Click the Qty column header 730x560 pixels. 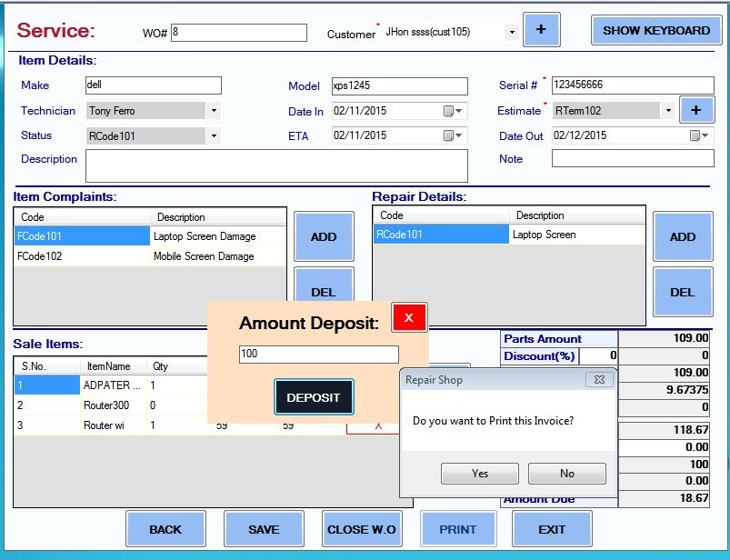177,365
